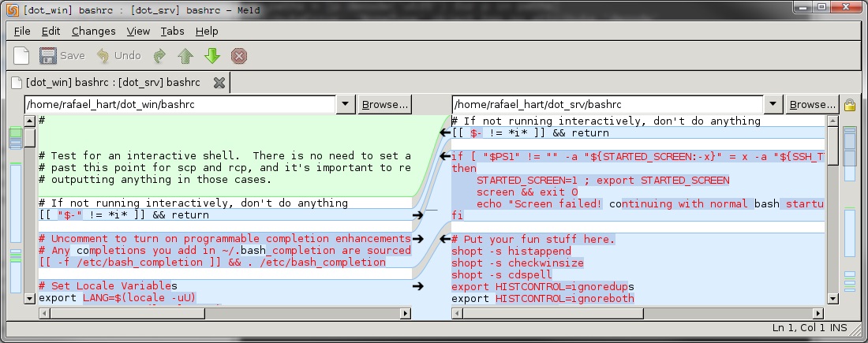Viewport: 868px width, 343px height.
Task: Push '# Uncomment to turn on' block to right
Action: tap(417, 239)
